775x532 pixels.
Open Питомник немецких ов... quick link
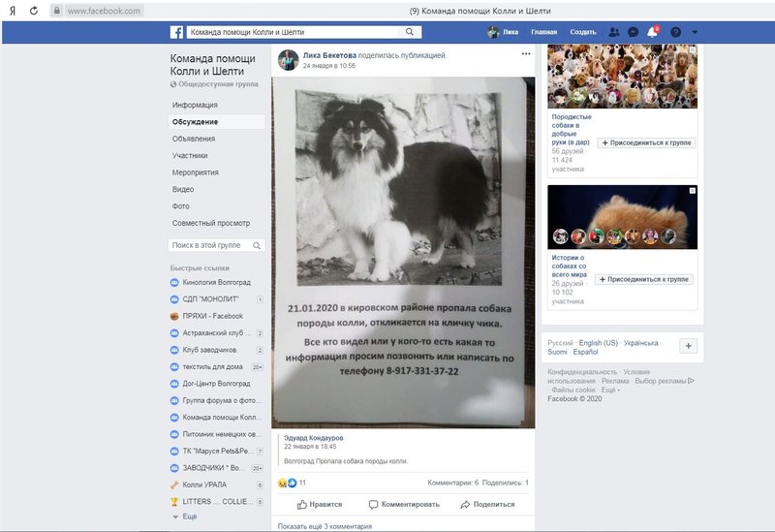coord(222,434)
